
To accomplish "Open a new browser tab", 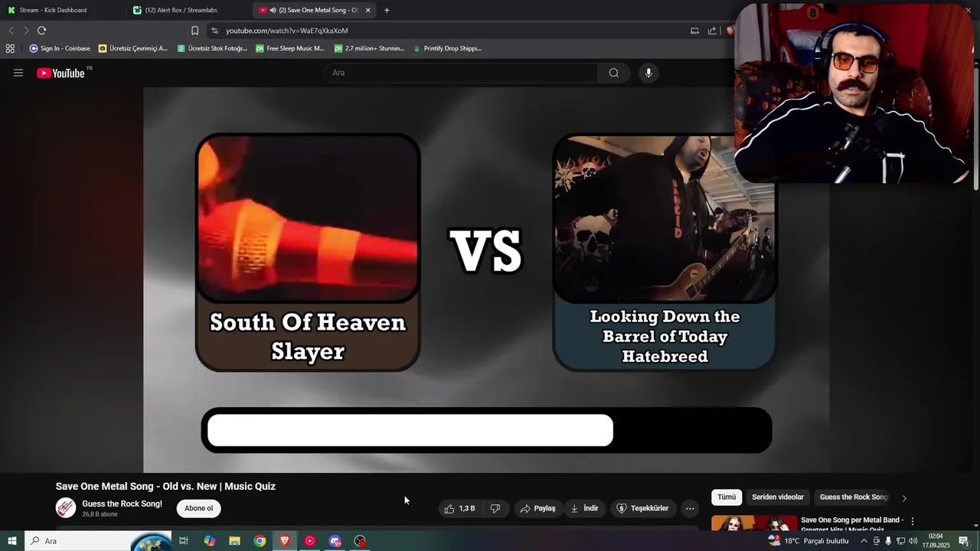I will [387, 10].
